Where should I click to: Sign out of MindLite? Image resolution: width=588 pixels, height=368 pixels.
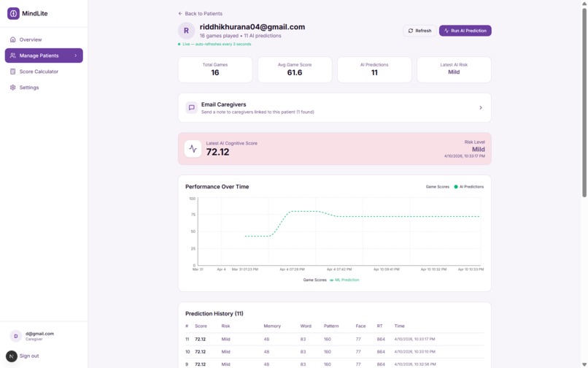29,356
